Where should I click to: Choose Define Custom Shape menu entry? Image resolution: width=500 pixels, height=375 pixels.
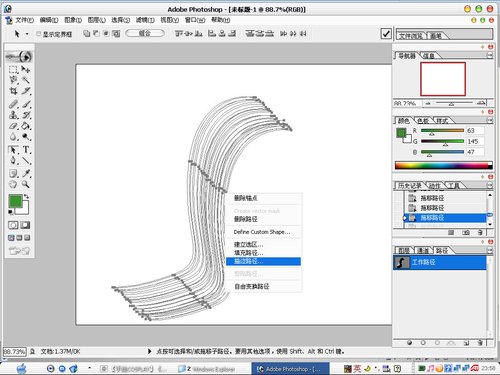tap(262, 232)
